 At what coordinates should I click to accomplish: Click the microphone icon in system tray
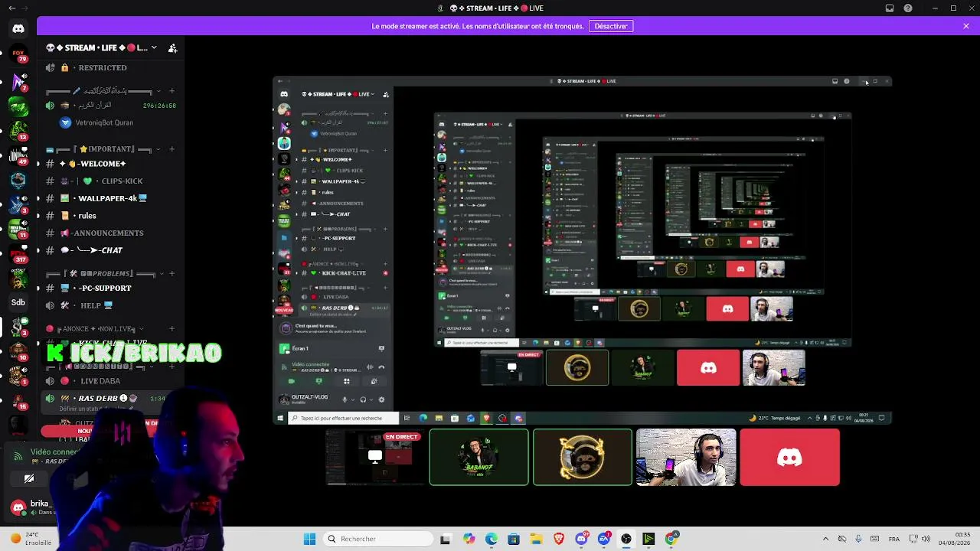858,539
